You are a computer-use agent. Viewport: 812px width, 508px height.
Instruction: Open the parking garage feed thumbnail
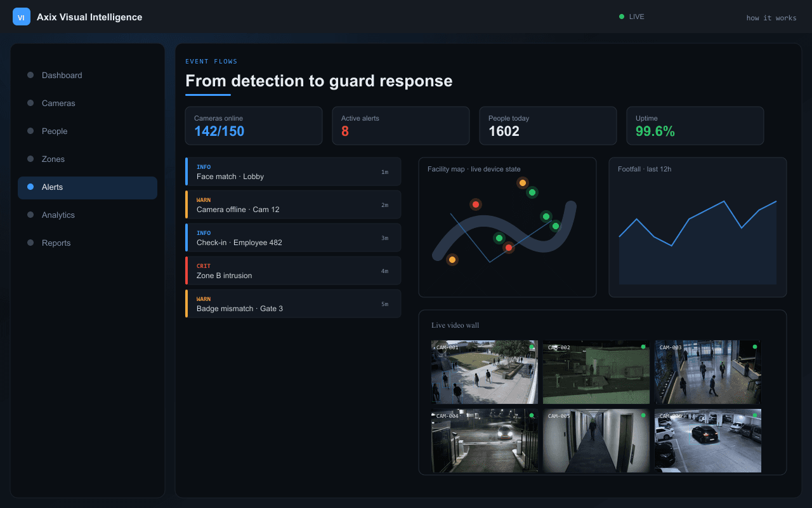coord(708,441)
